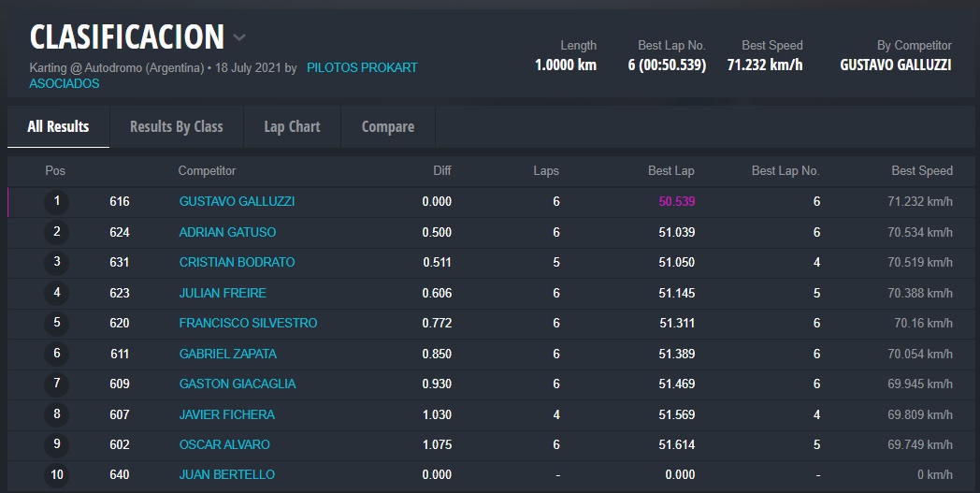Select the Compare tab
The height and width of the screenshot is (493, 980).
(387, 126)
